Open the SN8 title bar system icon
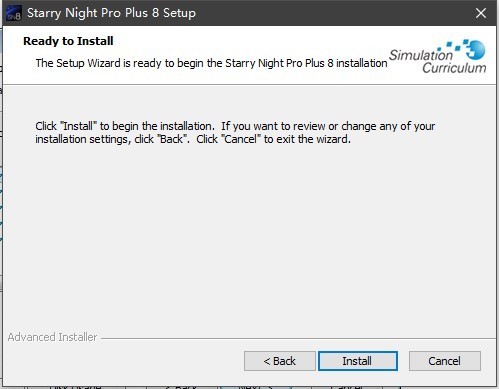Screen dimensions: 499x389 point(14,13)
